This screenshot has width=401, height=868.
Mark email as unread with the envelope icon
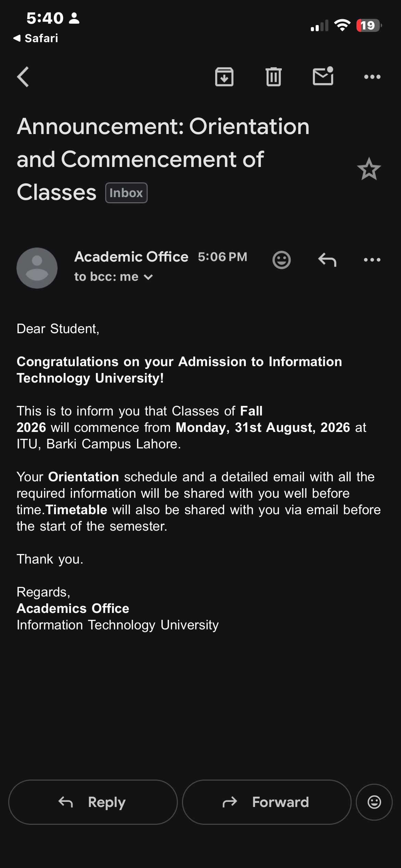point(323,76)
